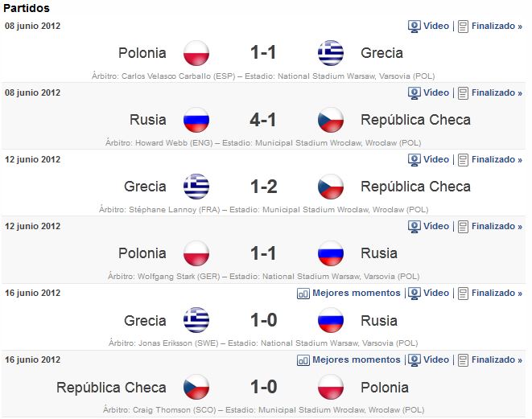Open Mejores momentos for República Checa-Polonia

[x=357, y=359]
